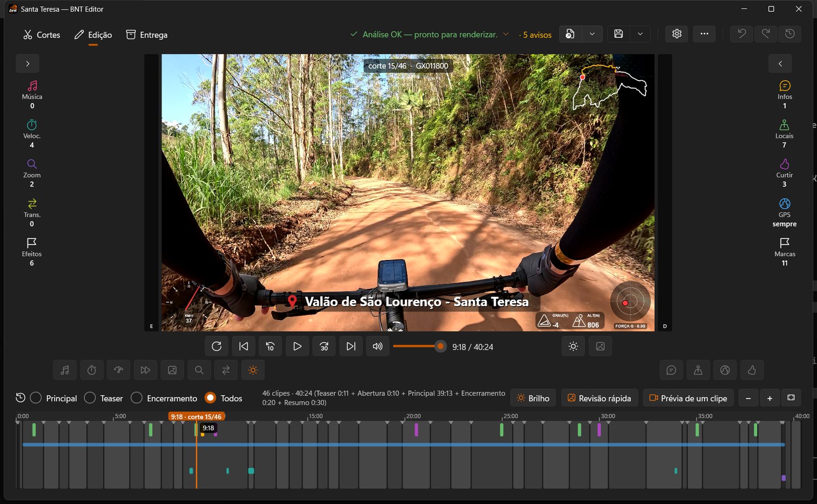
Task: Expand the left side panel chevron
Action: 28,64
